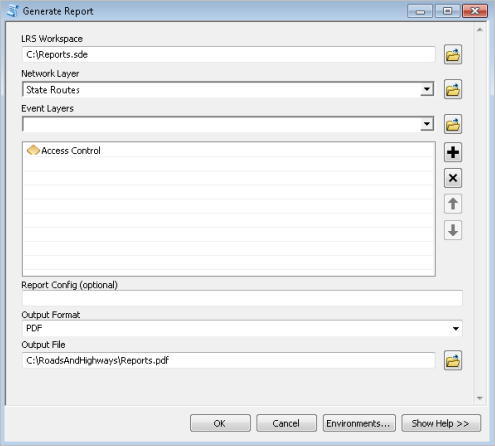Remove selected event layer with X button
This screenshot has width=495, height=446.
tap(453, 178)
